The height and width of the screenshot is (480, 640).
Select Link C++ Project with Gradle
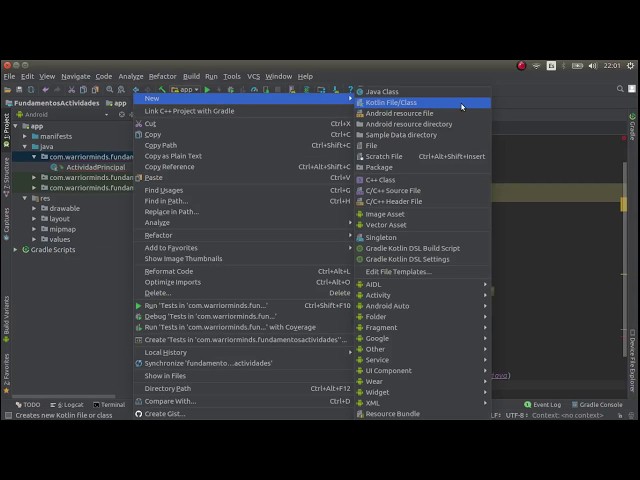(244, 111)
